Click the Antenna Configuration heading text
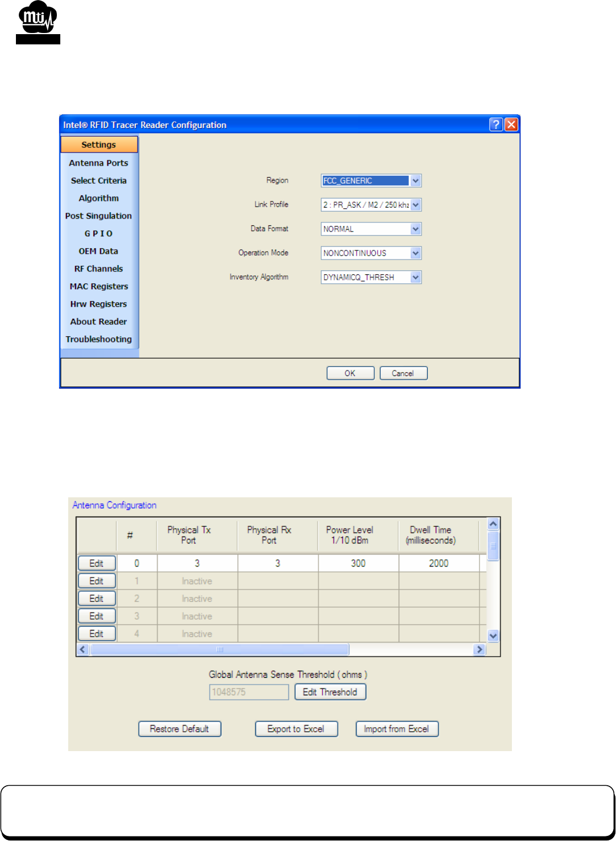 click(x=114, y=505)
